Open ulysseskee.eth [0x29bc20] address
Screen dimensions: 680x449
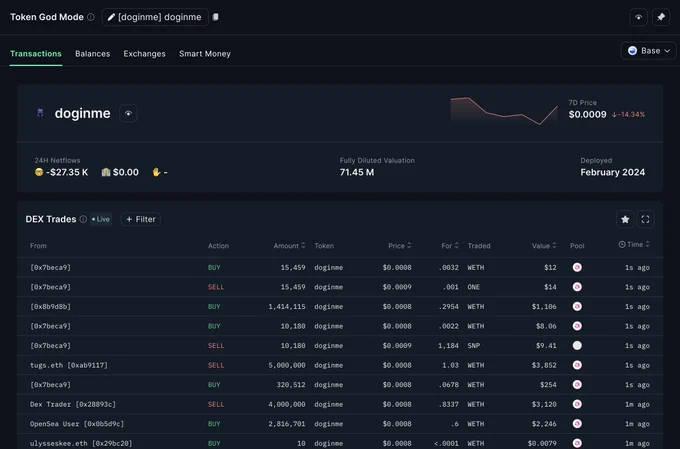click(81, 443)
